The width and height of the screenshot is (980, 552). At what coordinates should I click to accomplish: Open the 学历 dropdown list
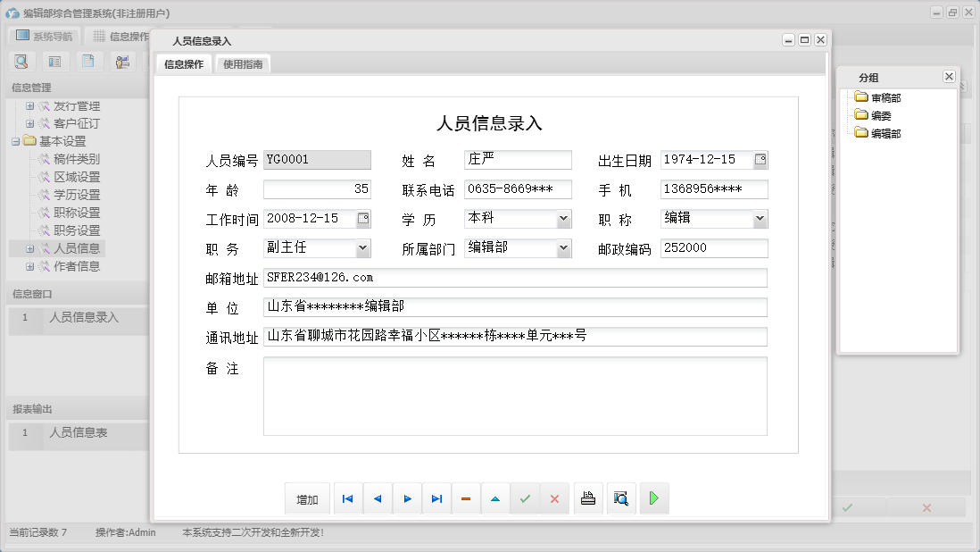click(x=563, y=218)
